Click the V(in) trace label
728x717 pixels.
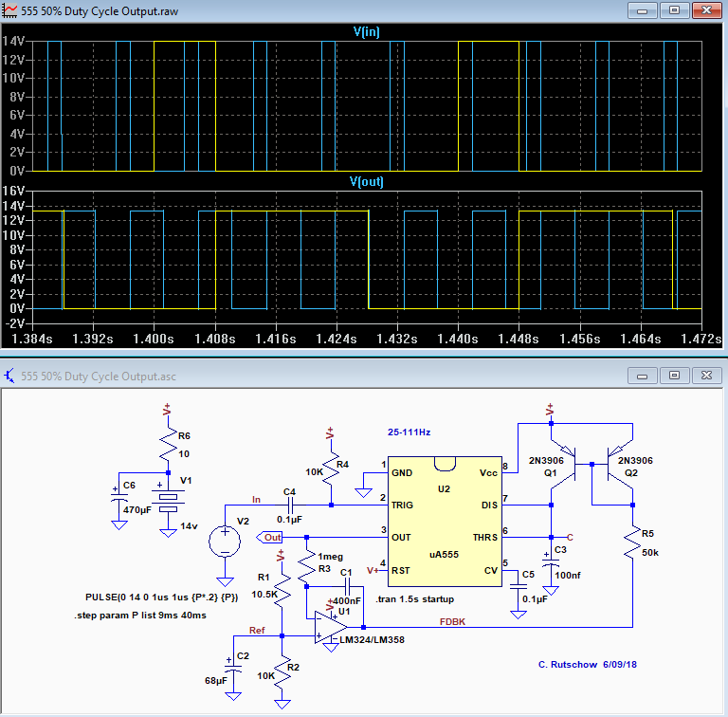click(x=366, y=31)
